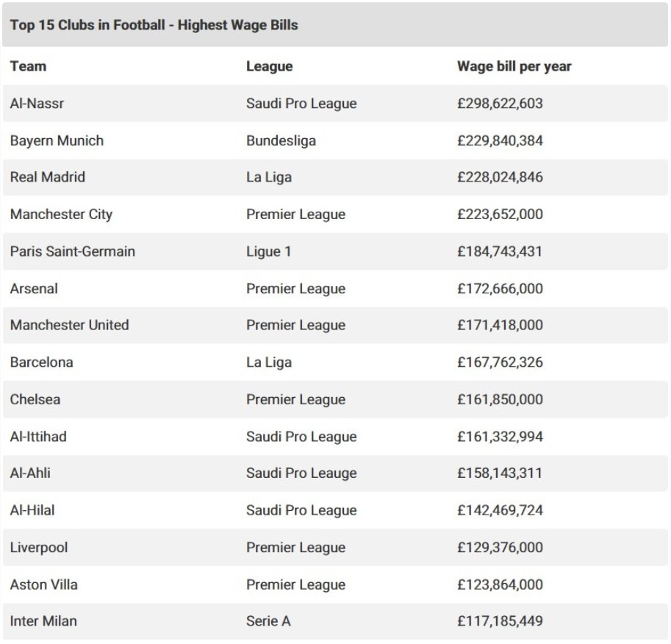Select the Al-Ittihad team cell
The image size is (671, 644).
[x=38, y=437]
